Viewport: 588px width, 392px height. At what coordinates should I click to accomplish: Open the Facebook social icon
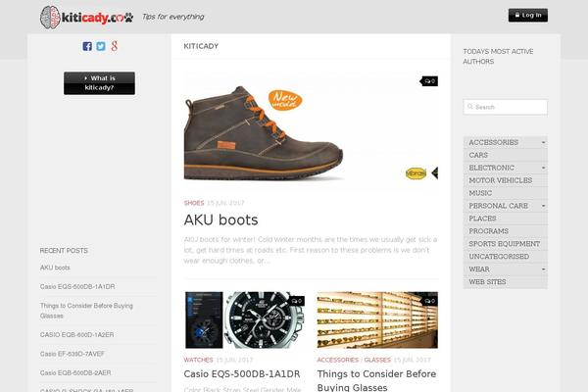[87, 46]
